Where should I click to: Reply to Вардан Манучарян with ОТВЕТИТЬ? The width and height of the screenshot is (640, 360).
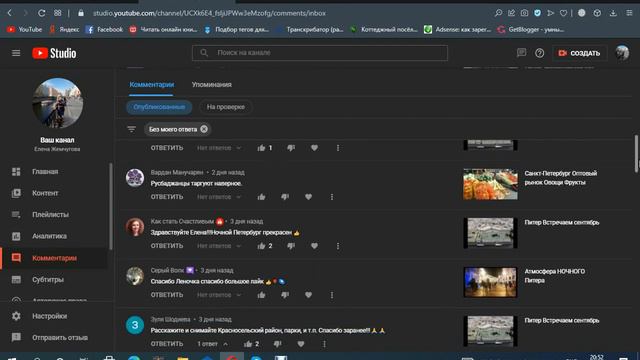(167, 197)
